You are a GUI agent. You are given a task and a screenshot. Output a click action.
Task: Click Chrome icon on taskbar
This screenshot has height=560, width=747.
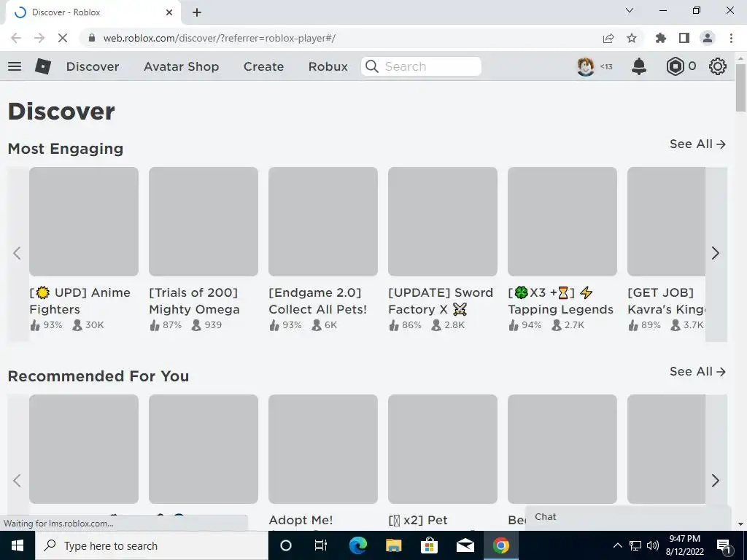(x=500, y=545)
